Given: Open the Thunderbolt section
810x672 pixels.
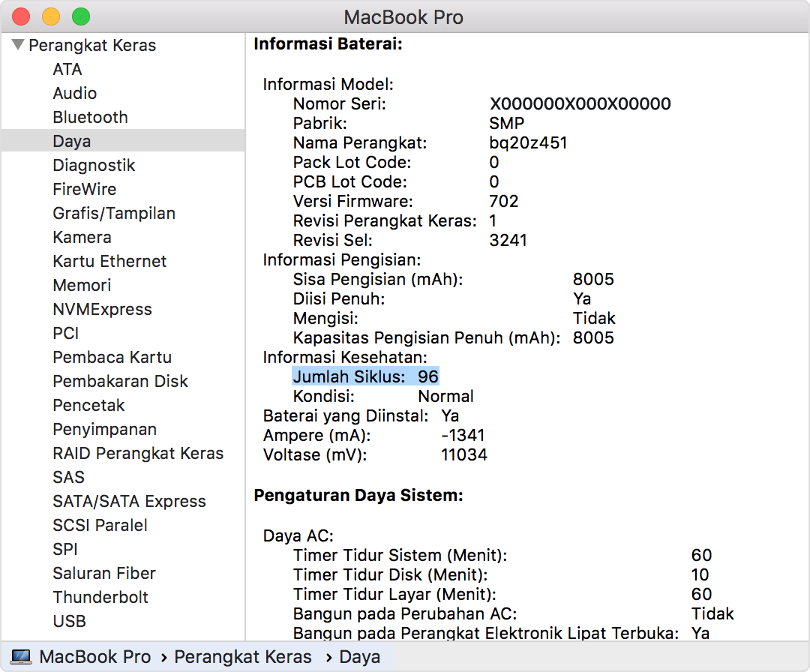Looking at the screenshot, I should coord(100,597).
